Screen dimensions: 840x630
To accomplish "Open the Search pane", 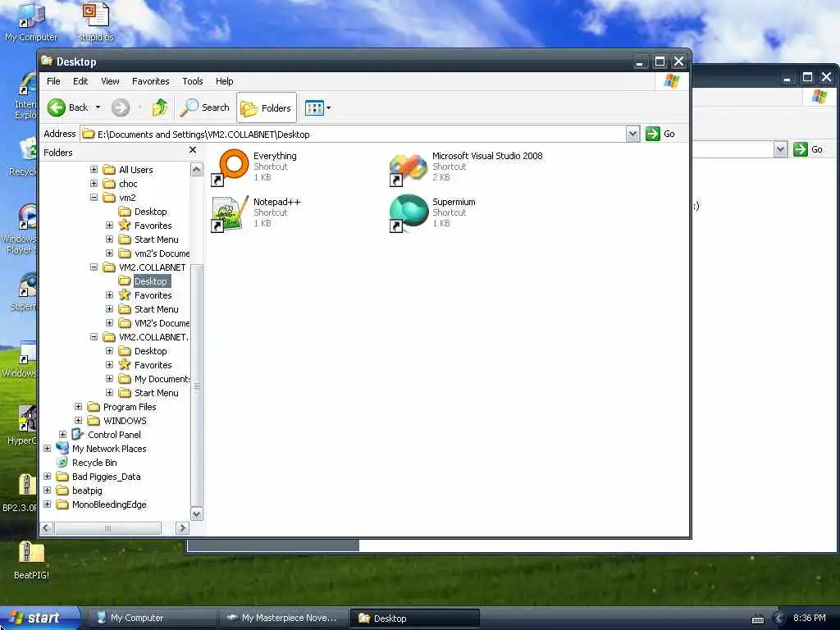I will [205, 107].
